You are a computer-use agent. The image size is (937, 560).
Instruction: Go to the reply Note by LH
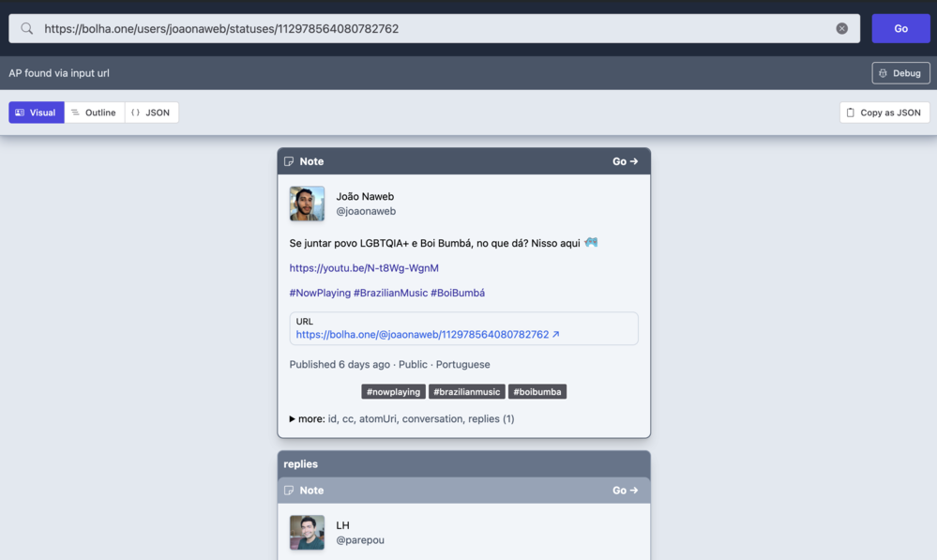coord(625,491)
